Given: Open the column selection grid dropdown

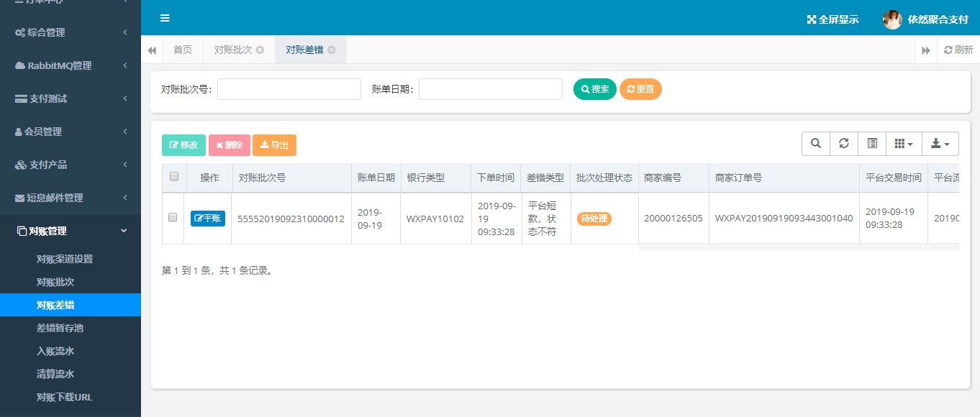Looking at the screenshot, I should 904,144.
